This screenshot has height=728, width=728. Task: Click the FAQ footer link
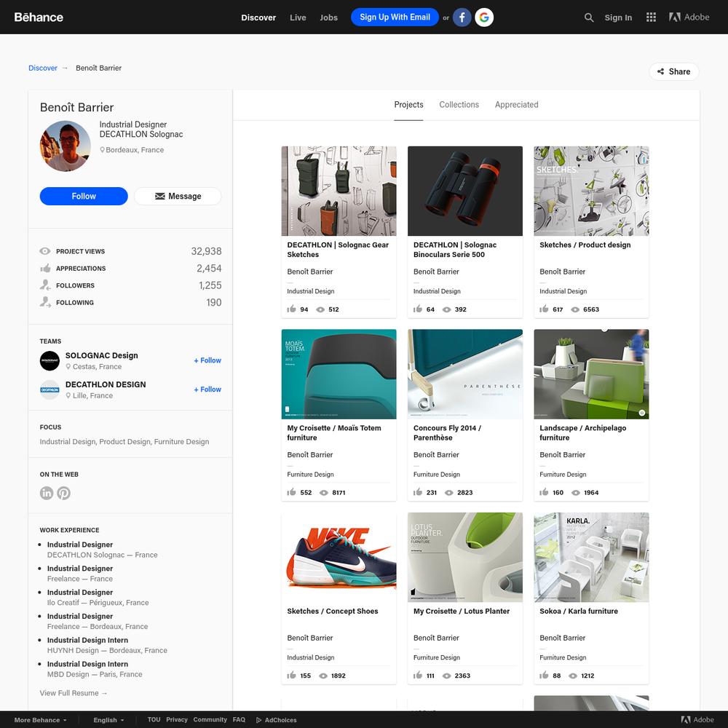pos(239,720)
